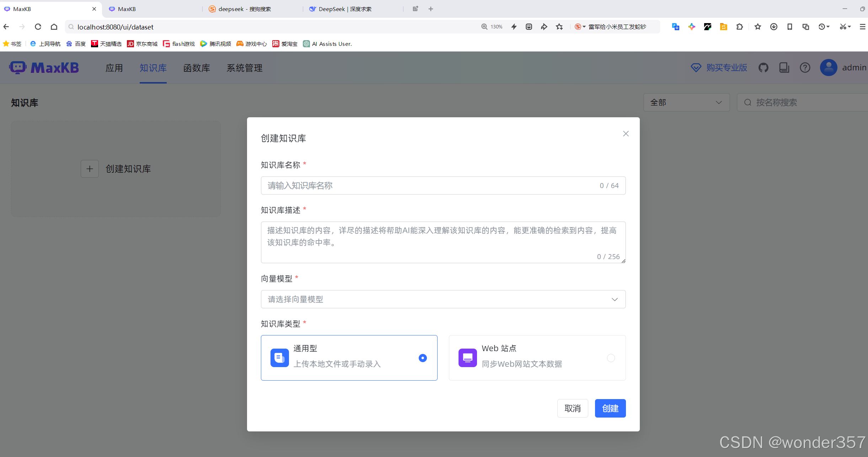The image size is (868, 457).
Task: Click the help question mark icon
Action: click(805, 68)
